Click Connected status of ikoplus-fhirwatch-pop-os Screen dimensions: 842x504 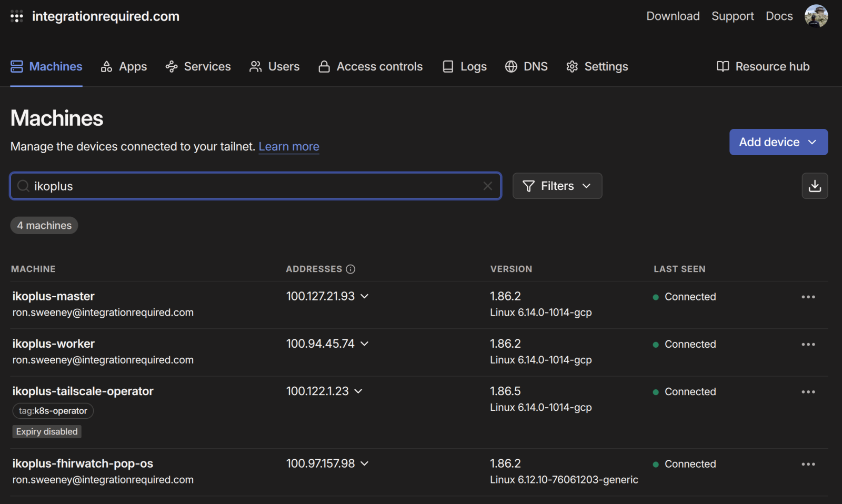coord(685,464)
